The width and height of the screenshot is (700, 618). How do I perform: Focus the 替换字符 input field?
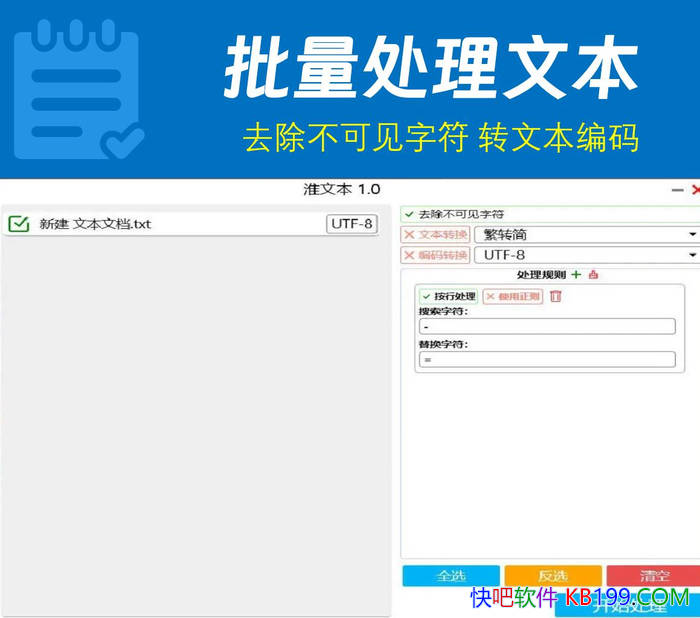[x=546, y=359]
